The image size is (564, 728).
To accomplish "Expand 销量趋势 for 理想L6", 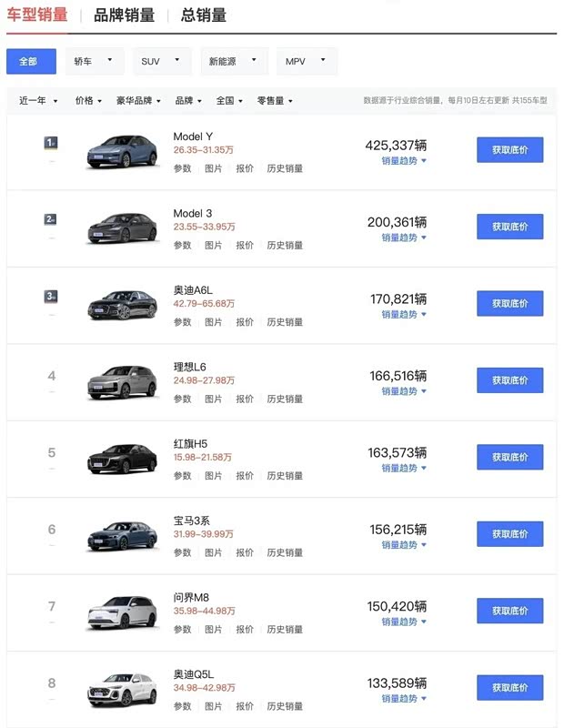I will 404,391.
